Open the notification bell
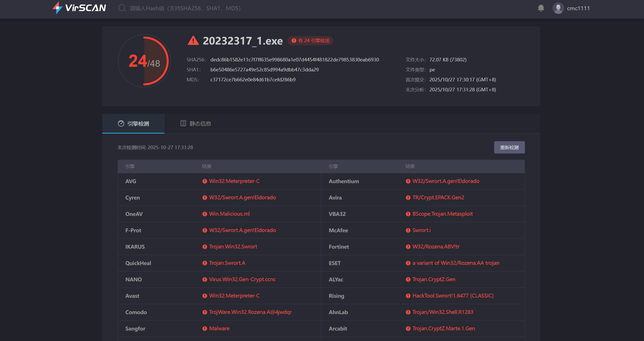Viewport: 644px width, 341px height. point(541,8)
